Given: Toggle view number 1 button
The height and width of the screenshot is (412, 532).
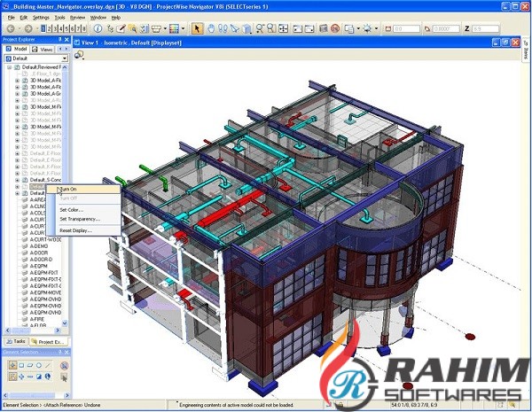Looking at the screenshot, I should point(43,28).
